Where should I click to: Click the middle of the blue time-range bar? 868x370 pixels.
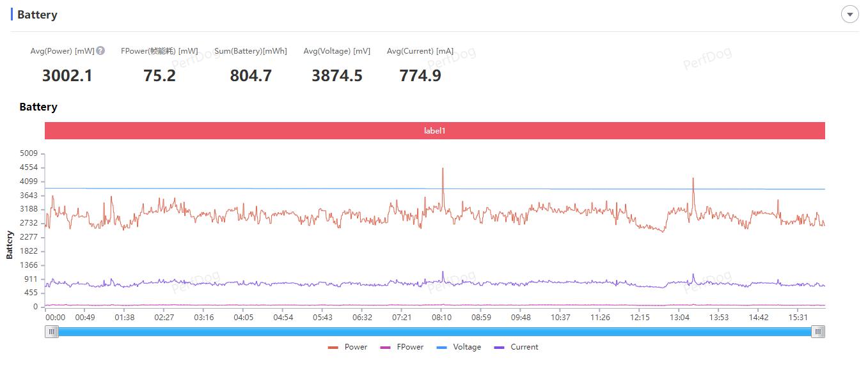pos(435,332)
